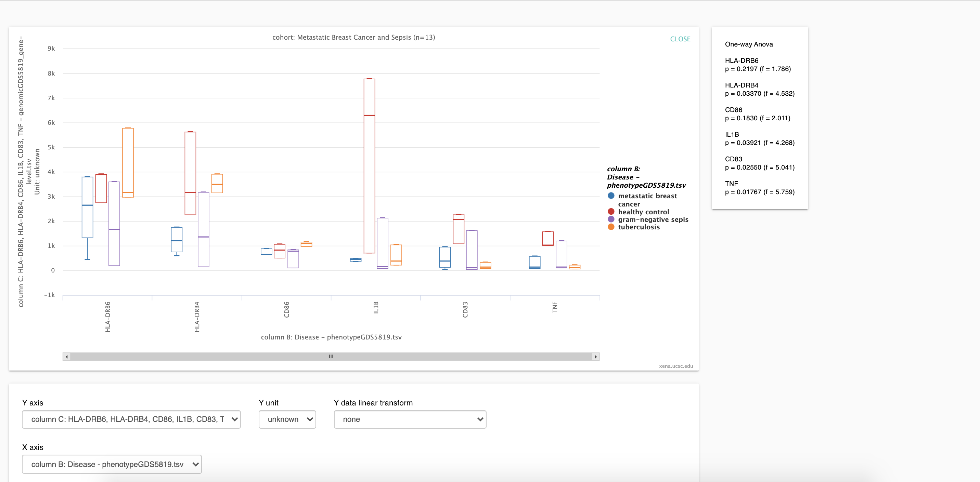Click the red healthy control IL1B box

tap(369, 166)
